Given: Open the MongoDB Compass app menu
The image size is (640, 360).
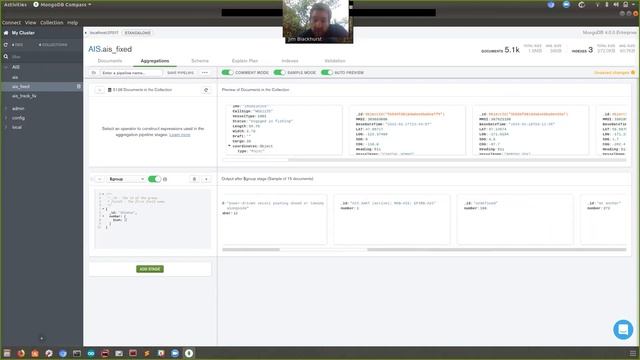Looking at the screenshot, I should click(62, 4).
